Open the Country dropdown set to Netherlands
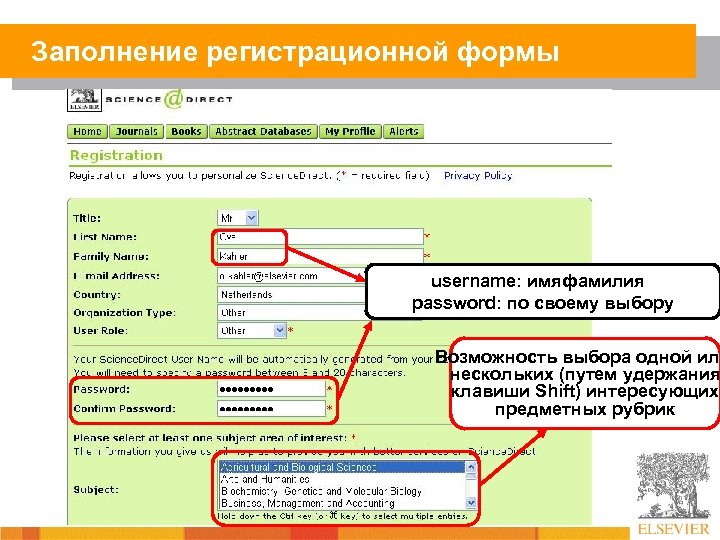 292,295
